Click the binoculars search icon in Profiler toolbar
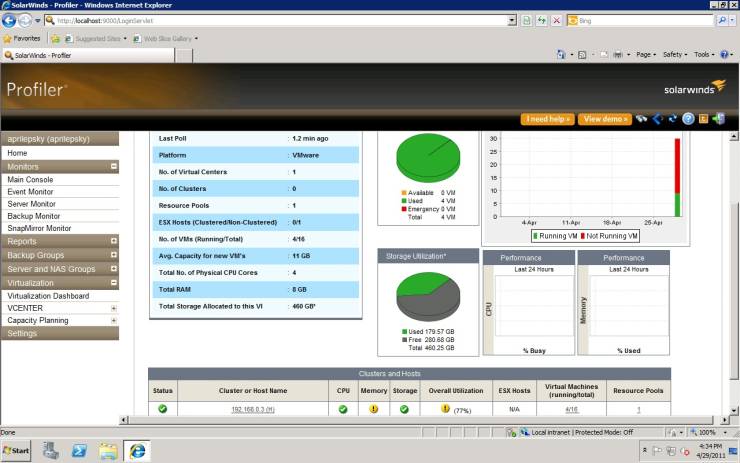 [641, 119]
